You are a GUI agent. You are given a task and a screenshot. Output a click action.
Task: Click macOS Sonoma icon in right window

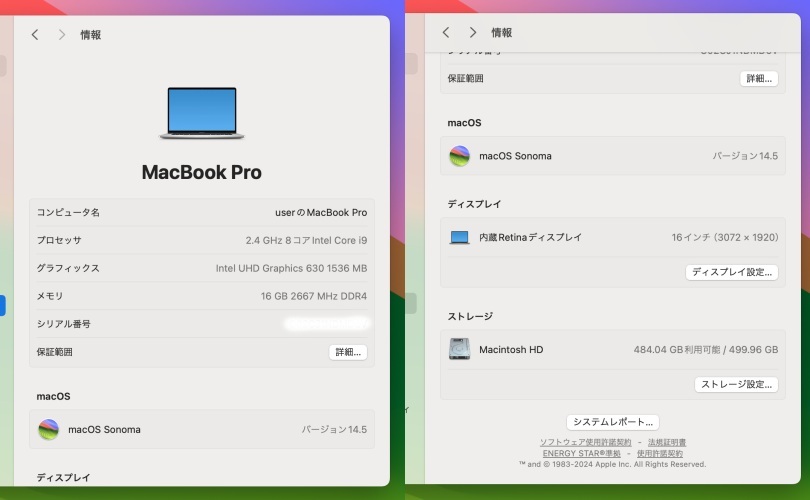click(x=459, y=155)
